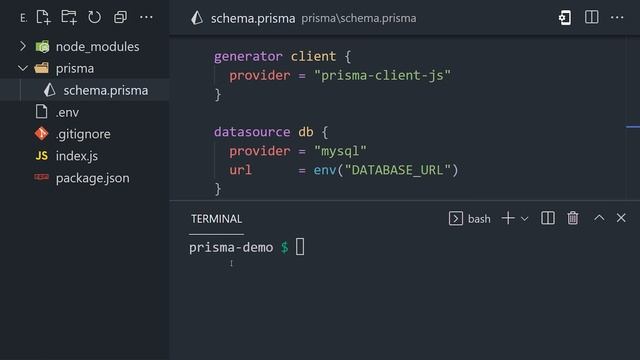The width and height of the screenshot is (640, 360).
Task: Maximize the terminal panel with chevron
Action: 599,218
